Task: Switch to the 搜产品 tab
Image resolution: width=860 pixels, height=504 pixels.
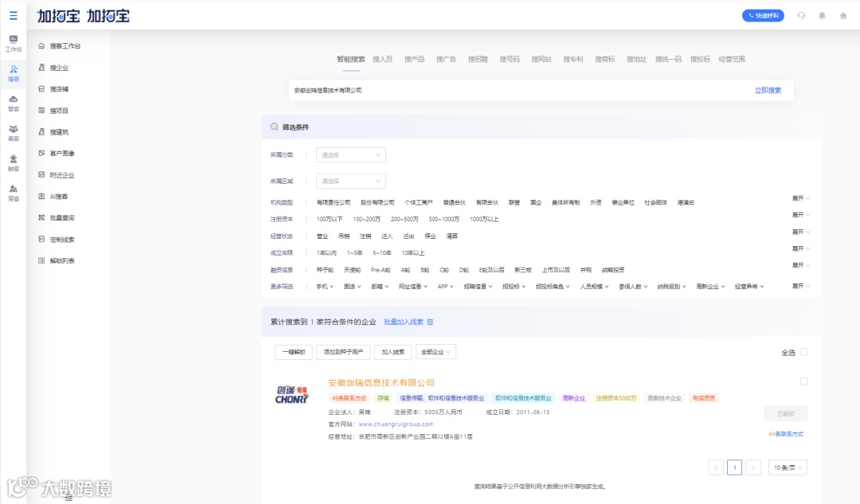Action: click(414, 59)
